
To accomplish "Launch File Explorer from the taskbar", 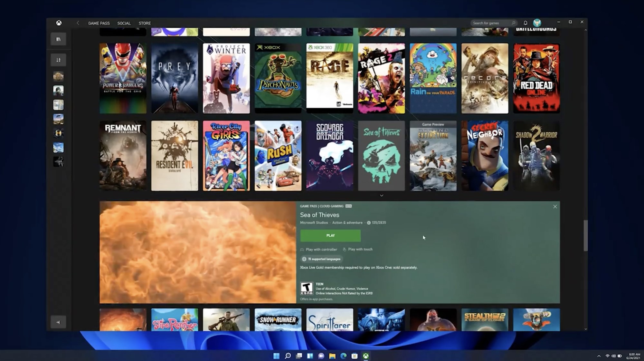I will [332, 356].
